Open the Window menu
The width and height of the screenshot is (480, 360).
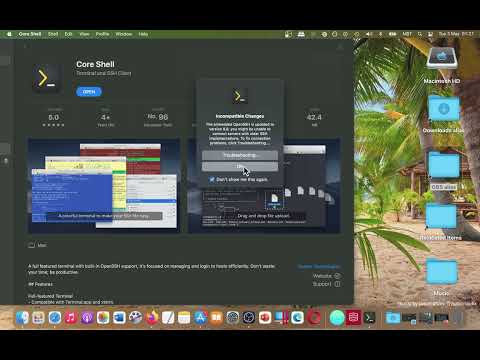point(124,34)
